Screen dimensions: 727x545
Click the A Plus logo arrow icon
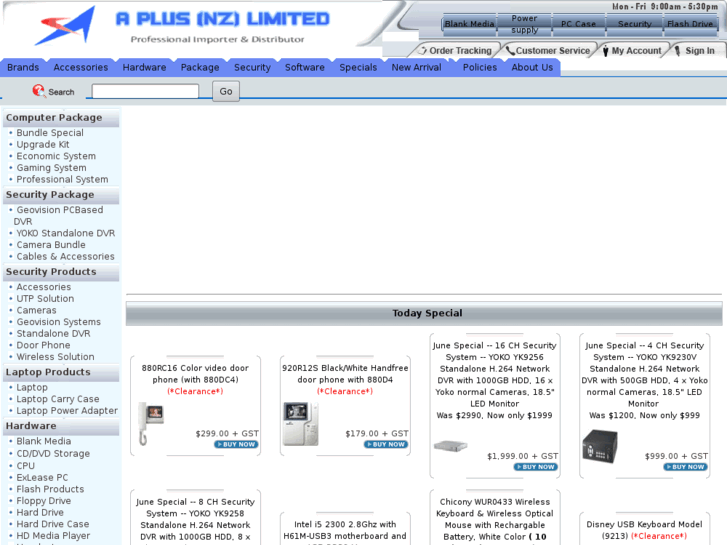[65, 26]
